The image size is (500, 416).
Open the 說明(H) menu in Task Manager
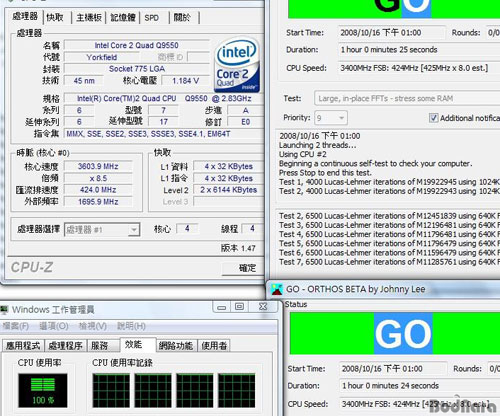(x=131, y=326)
